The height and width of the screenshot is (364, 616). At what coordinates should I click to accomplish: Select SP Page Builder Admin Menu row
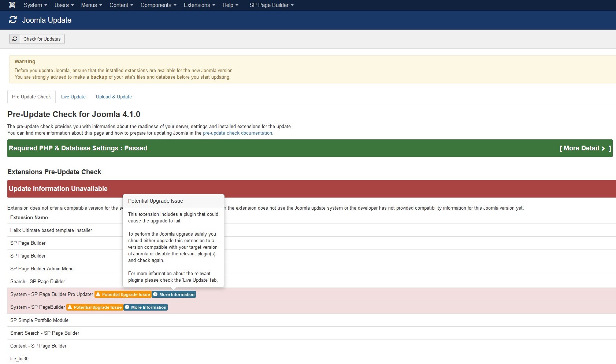point(312,269)
